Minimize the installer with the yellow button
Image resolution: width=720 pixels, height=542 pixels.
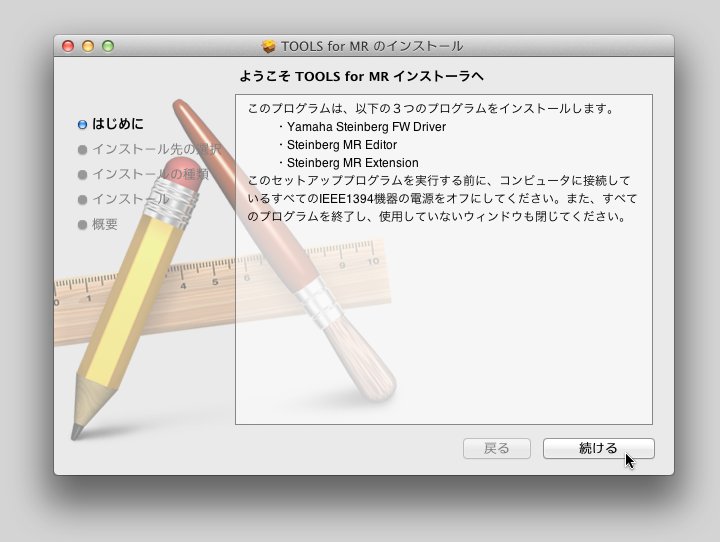[x=88, y=46]
